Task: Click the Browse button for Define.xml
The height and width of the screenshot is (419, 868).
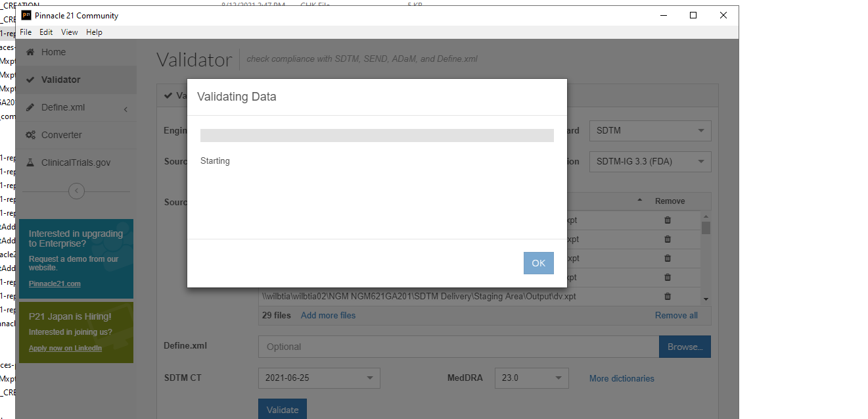Action: pyautogui.click(x=685, y=347)
